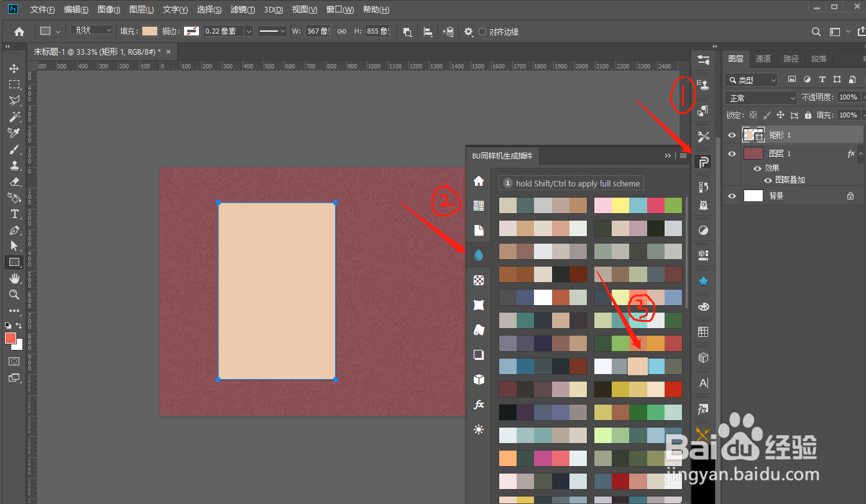Screen dimensions: 866x504
Task: Change the screen mode
Action: 14,377
